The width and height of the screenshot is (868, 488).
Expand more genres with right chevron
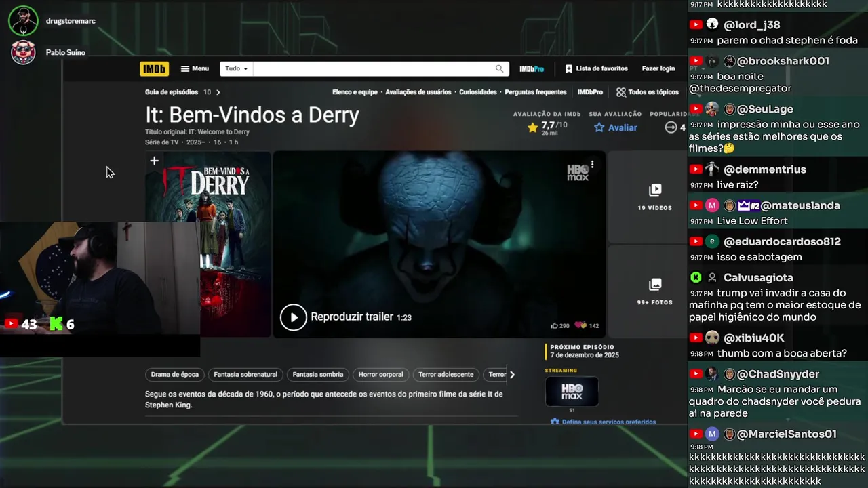click(x=512, y=374)
